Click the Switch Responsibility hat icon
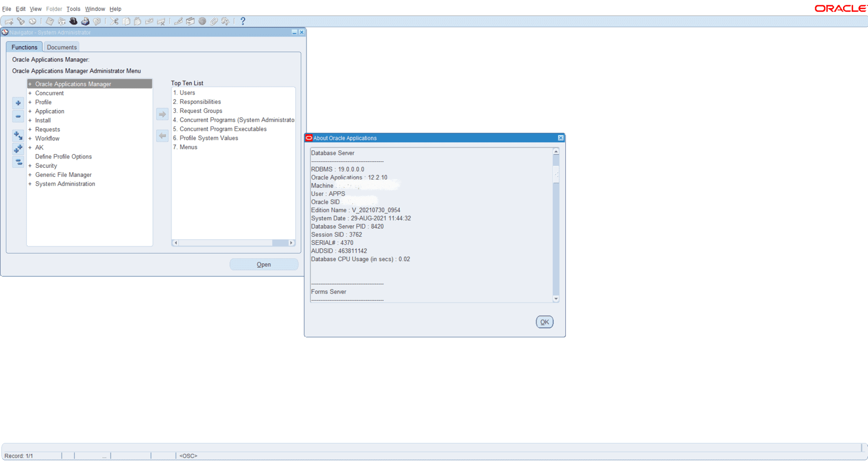Viewport: 868px width, 462px height. 73,21
